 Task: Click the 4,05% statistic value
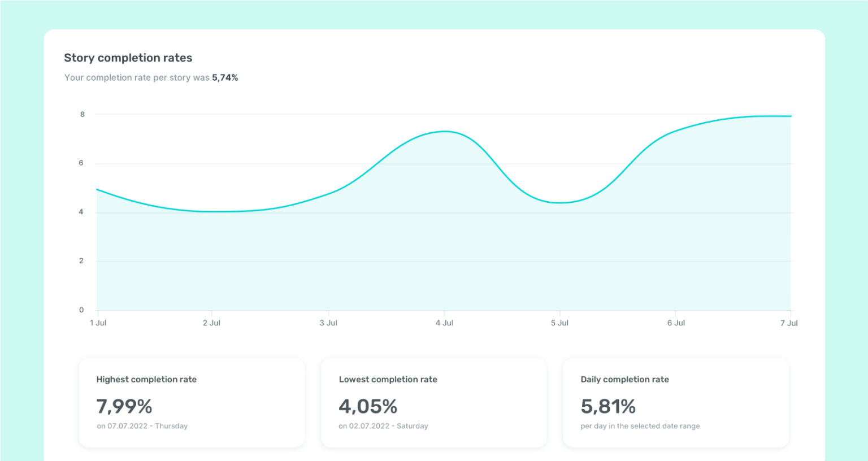tap(367, 406)
